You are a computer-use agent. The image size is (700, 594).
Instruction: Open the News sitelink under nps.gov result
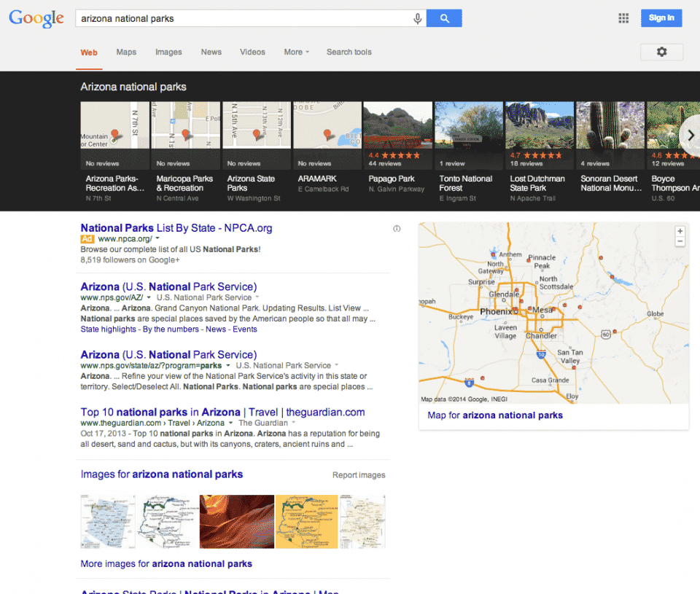tap(216, 329)
